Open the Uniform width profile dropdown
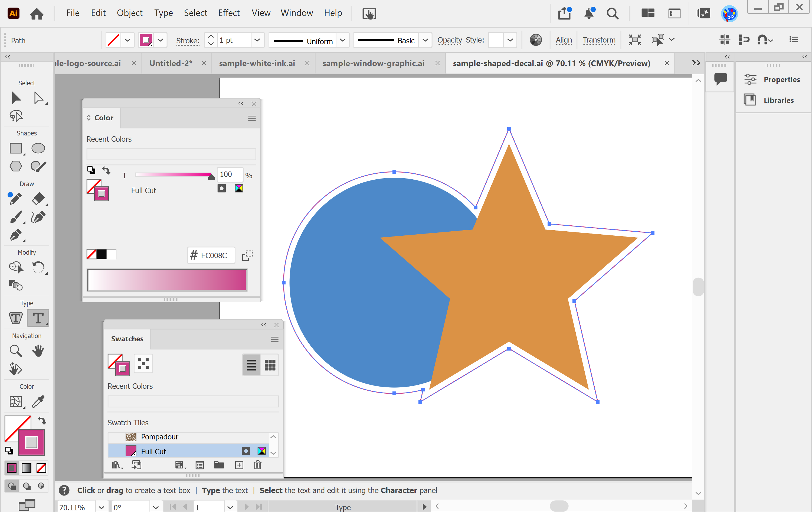This screenshot has width=812, height=512. (x=343, y=40)
